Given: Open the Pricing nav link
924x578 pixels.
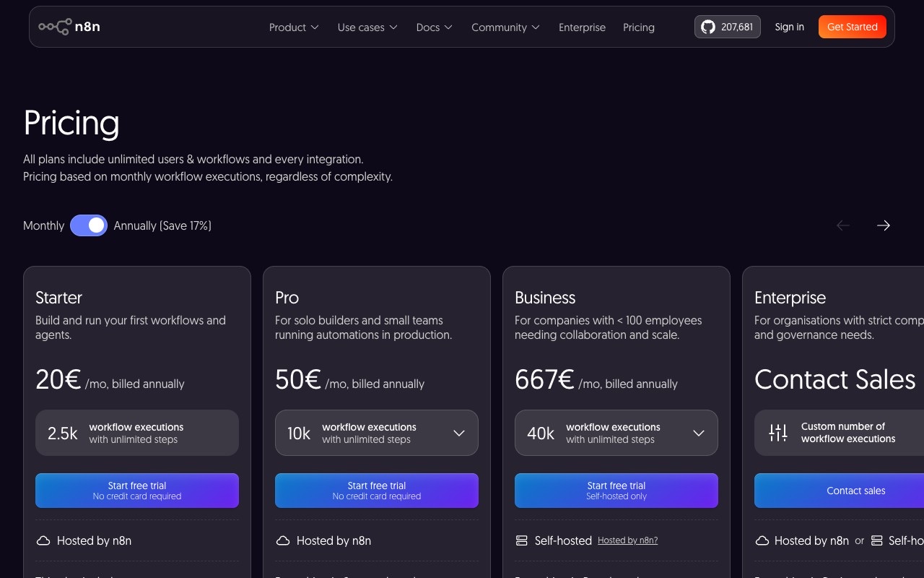Looking at the screenshot, I should pyautogui.click(x=639, y=27).
